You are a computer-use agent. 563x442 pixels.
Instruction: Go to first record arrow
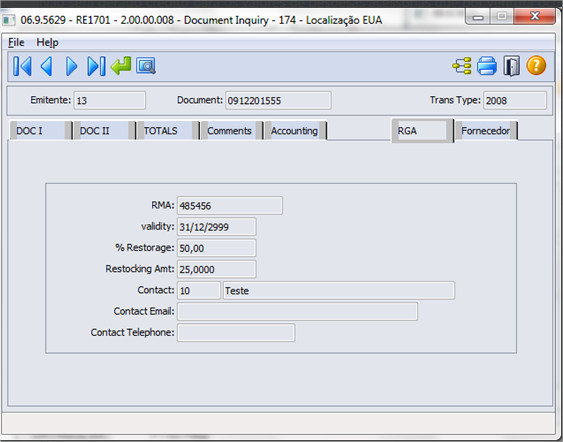pyautogui.click(x=22, y=66)
